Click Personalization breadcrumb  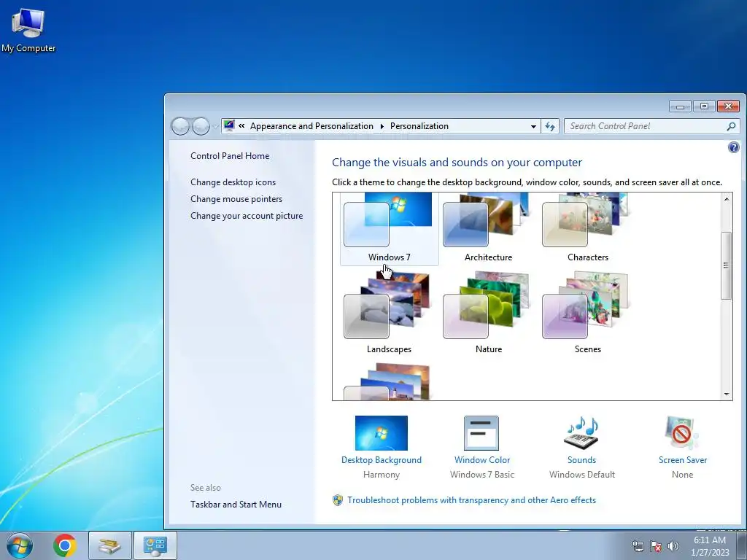point(419,126)
